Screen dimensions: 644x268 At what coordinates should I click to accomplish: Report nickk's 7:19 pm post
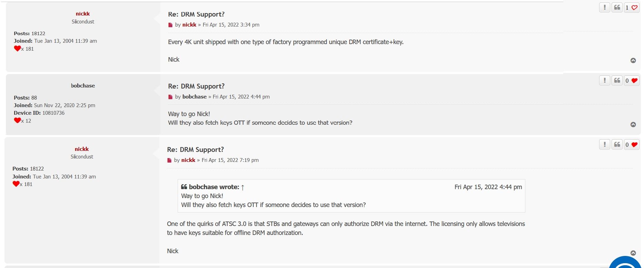click(x=604, y=144)
